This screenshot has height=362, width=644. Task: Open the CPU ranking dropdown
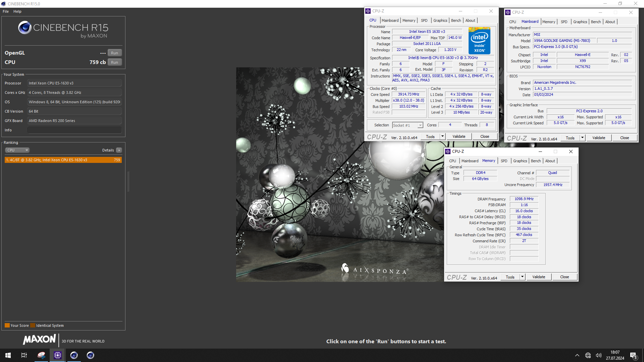pos(17,150)
